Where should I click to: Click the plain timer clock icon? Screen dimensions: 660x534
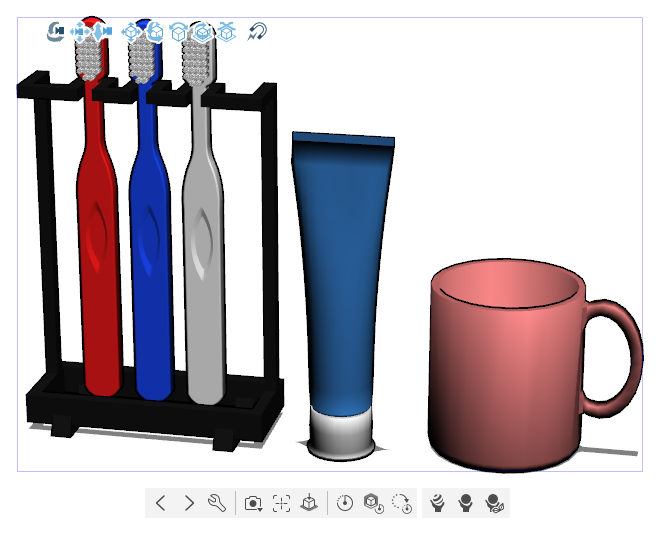click(345, 503)
